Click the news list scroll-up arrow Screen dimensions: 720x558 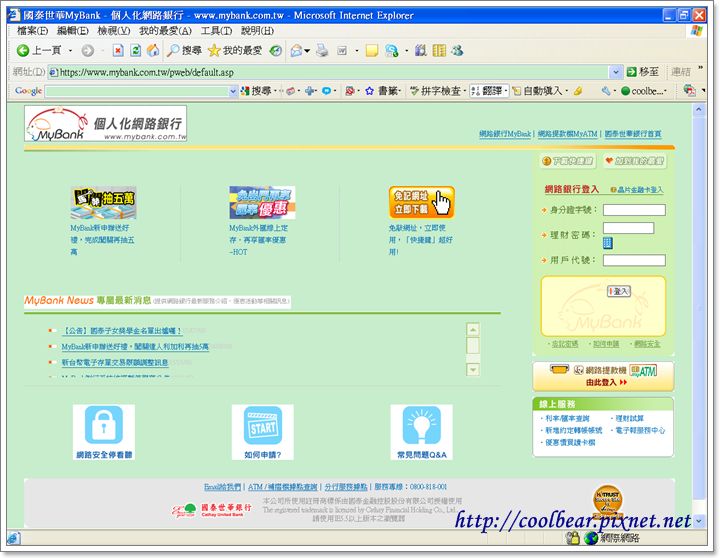472,329
